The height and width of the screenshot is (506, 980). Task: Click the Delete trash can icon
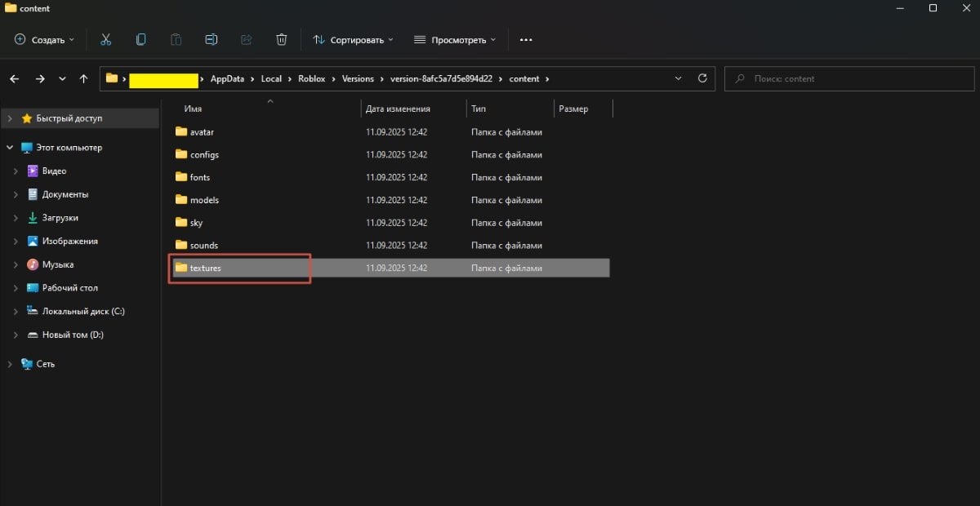pyautogui.click(x=282, y=39)
